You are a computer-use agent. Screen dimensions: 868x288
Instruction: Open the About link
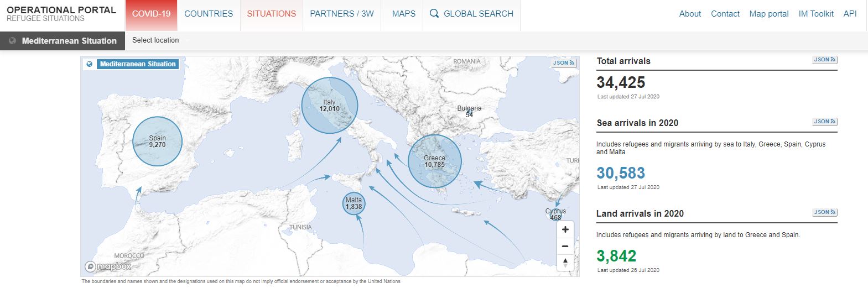690,14
